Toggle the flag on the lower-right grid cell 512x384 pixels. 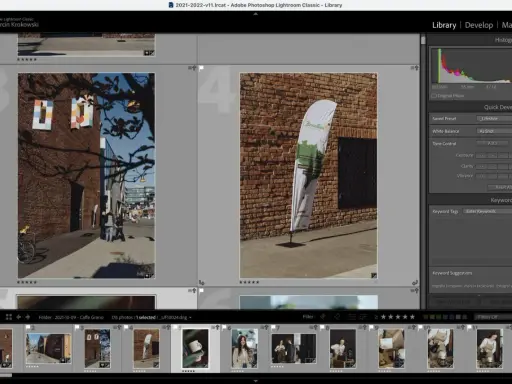(201, 291)
